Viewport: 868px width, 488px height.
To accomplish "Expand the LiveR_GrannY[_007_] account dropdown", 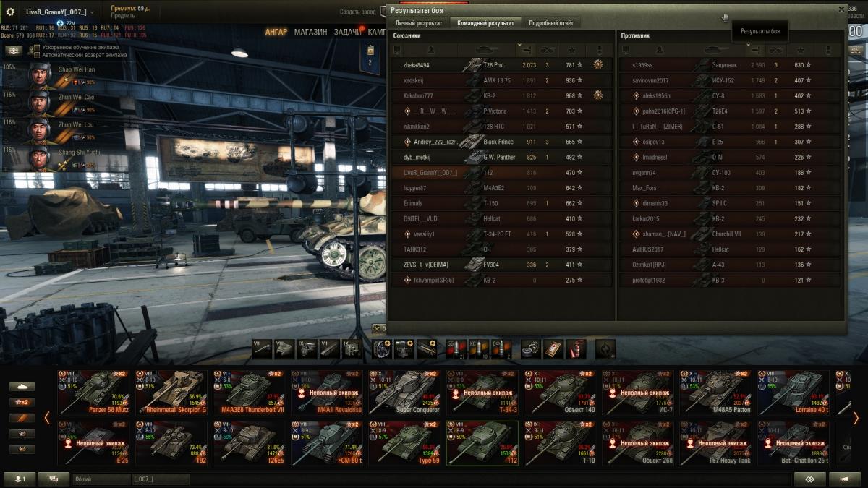I will [59, 12].
